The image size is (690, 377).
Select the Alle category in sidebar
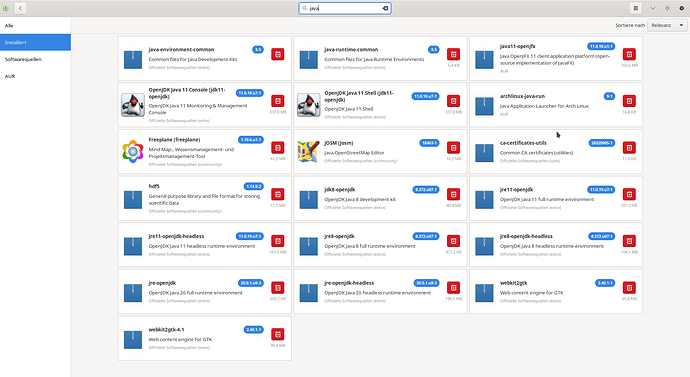click(35, 26)
